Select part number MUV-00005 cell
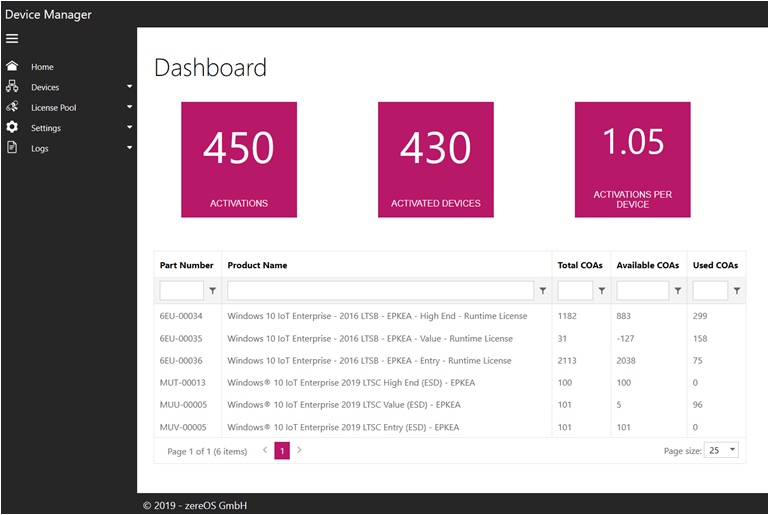Image resolution: width=769 pixels, height=515 pixels. pyautogui.click(x=183, y=427)
